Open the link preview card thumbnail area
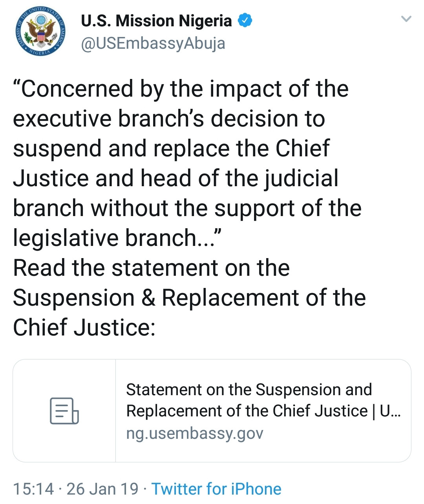 pos(64,411)
